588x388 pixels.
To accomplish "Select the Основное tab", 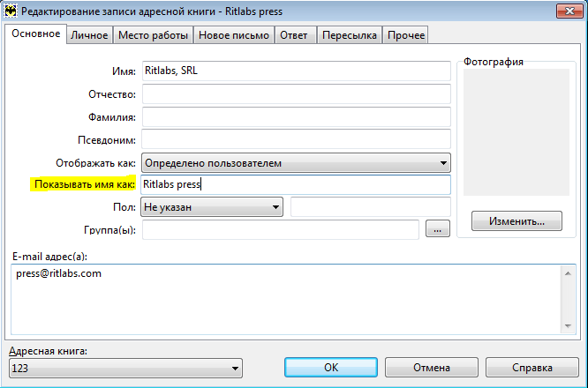I will 35,34.
